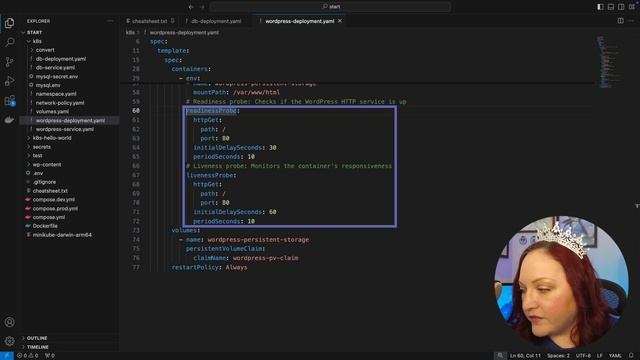This screenshot has width=640, height=360.
Task: Open the Dockerfile
Action: click(x=45, y=226)
